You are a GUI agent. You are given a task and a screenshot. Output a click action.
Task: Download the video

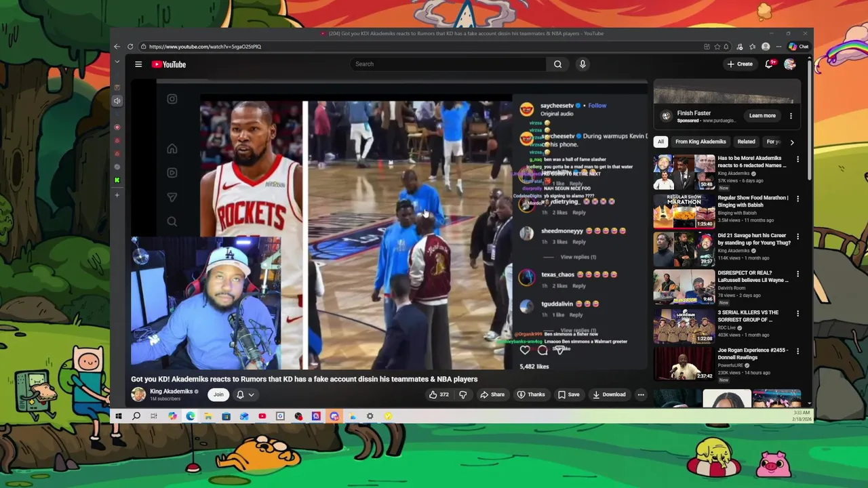pyautogui.click(x=609, y=394)
